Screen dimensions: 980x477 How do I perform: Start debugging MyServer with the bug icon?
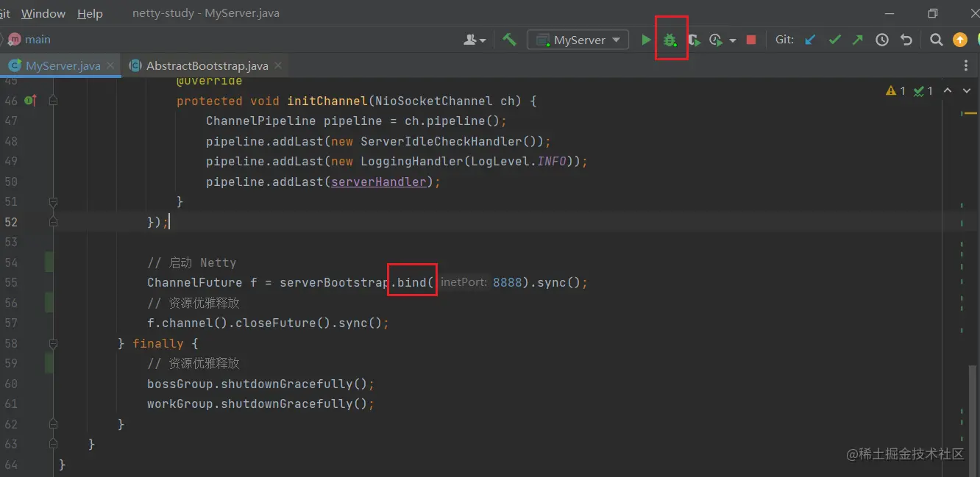pos(670,40)
